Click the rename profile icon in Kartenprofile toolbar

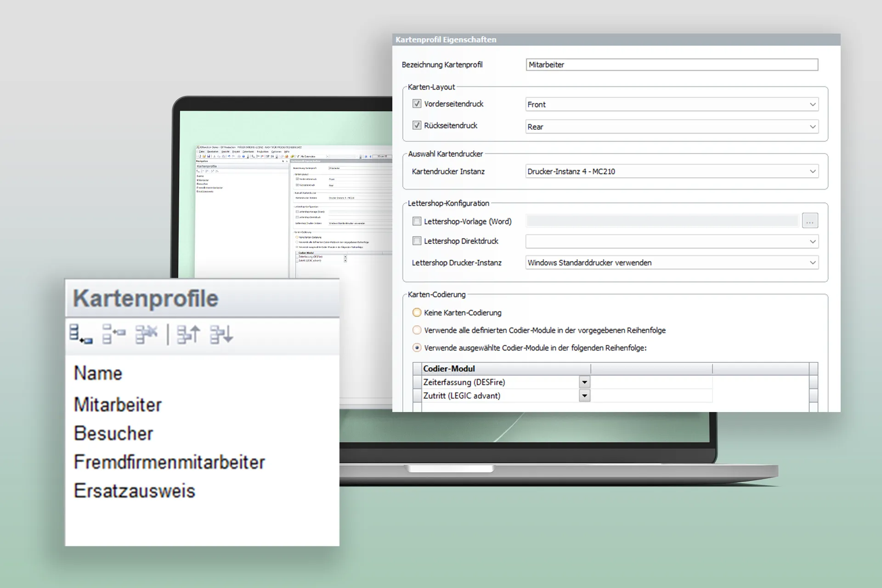(x=114, y=334)
